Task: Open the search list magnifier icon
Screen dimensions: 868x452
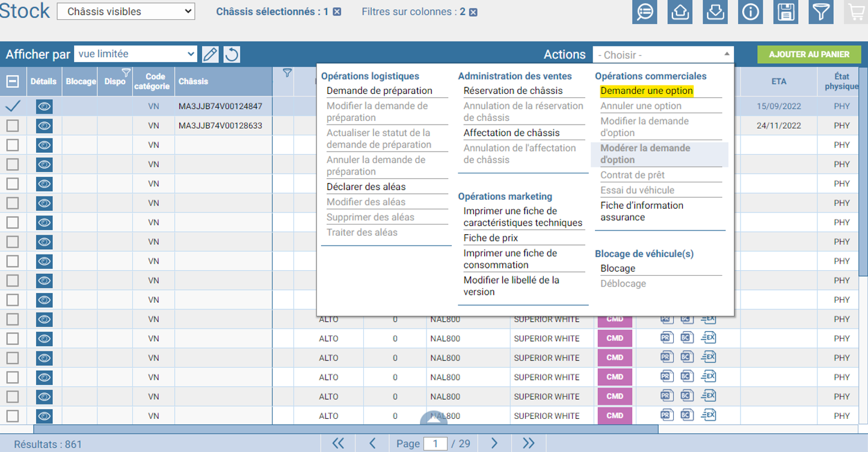Action: coord(644,12)
